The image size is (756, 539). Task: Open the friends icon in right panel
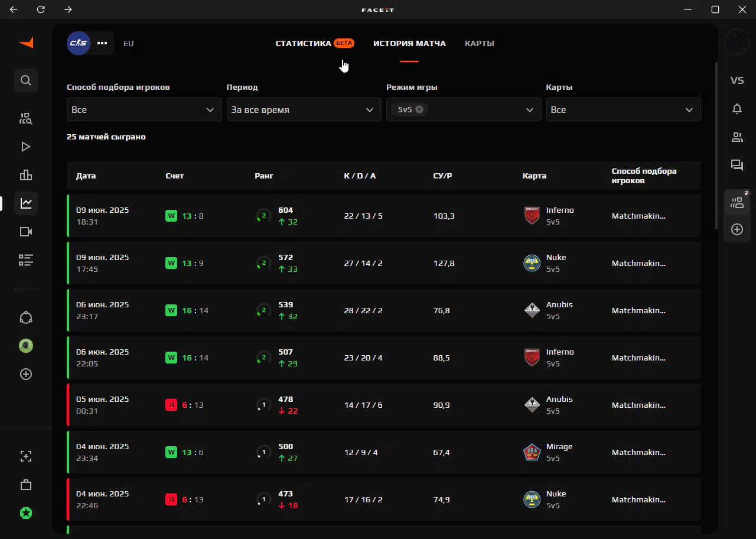pyautogui.click(x=737, y=137)
